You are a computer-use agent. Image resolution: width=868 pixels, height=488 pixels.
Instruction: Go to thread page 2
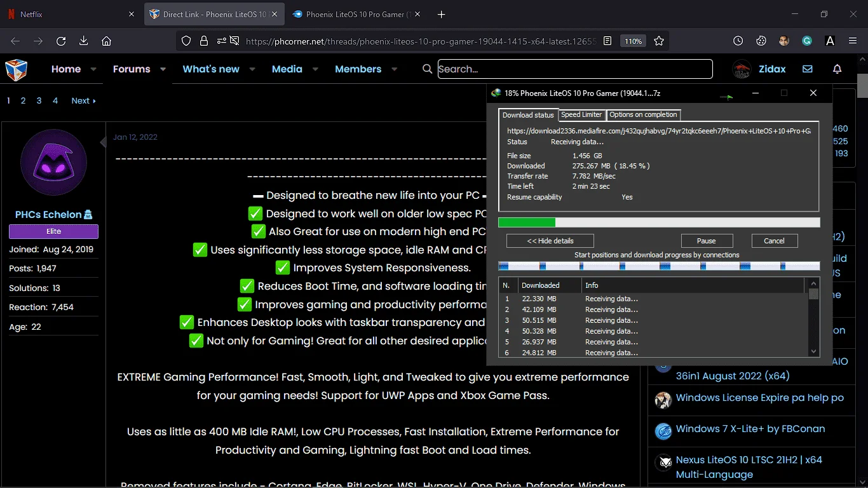[23, 100]
